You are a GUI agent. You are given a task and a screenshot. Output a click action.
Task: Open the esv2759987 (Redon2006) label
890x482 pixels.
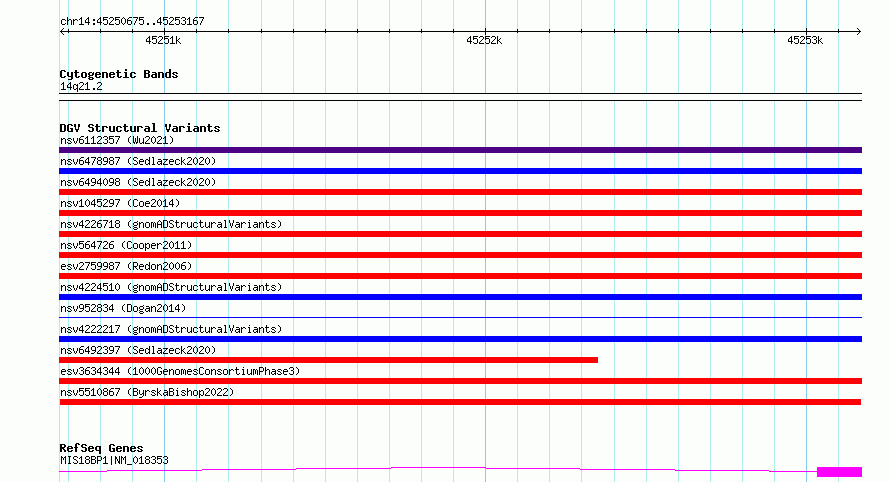point(126,266)
